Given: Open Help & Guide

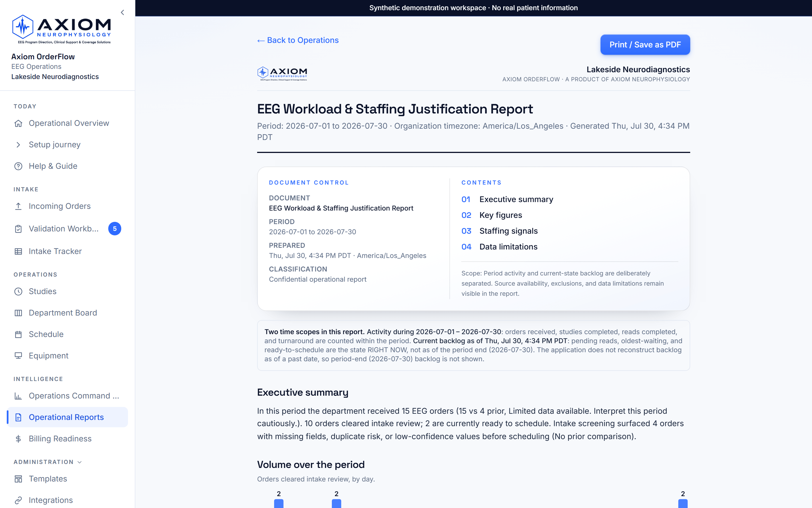Looking at the screenshot, I should (x=67, y=166).
